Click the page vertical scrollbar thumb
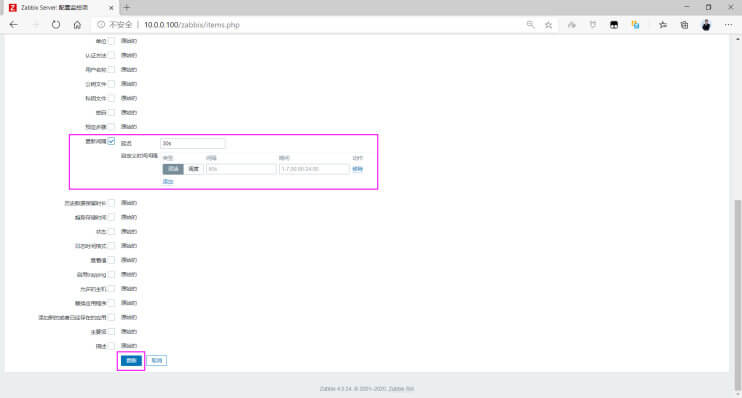This screenshot has width=742, height=398. [737, 295]
